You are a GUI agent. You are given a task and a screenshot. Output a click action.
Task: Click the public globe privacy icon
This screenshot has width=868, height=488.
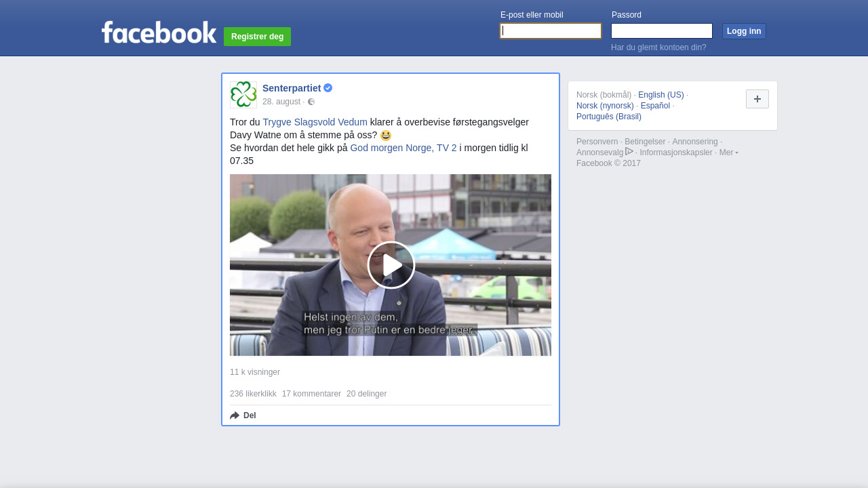pyautogui.click(x=311, y=102)
